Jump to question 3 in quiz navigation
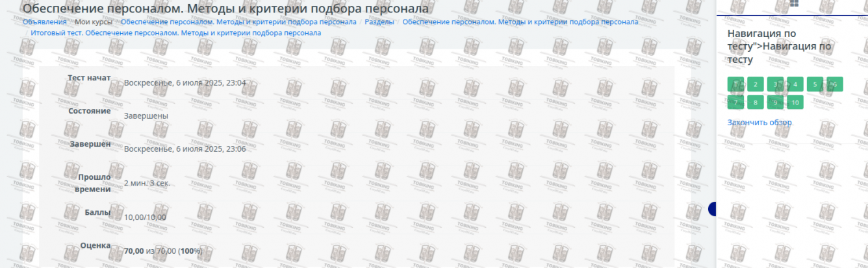 775,84
